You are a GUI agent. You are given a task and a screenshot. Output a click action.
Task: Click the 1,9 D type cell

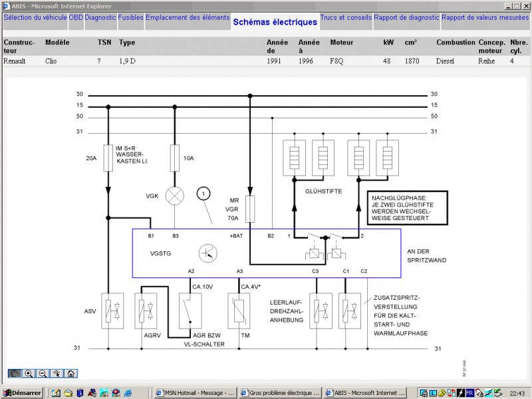coord(127,61)
